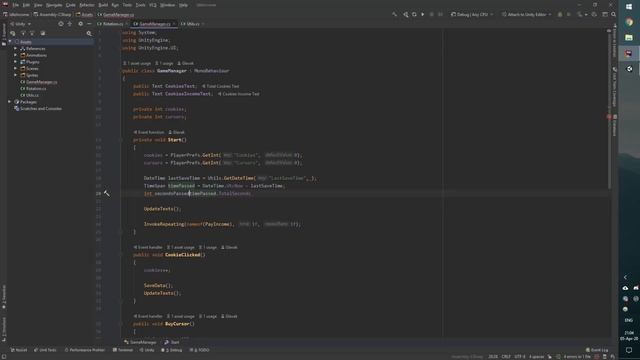The width and height of the screenshot is (640, 360).
Task: Open the Attach to Unity Editor dropdown
Action: coord(527,14)
